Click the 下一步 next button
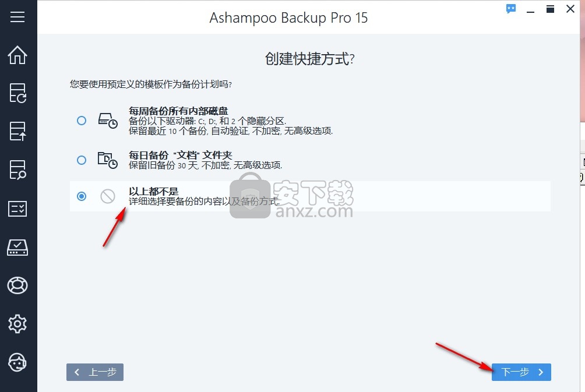 click(x=521, y=372)
